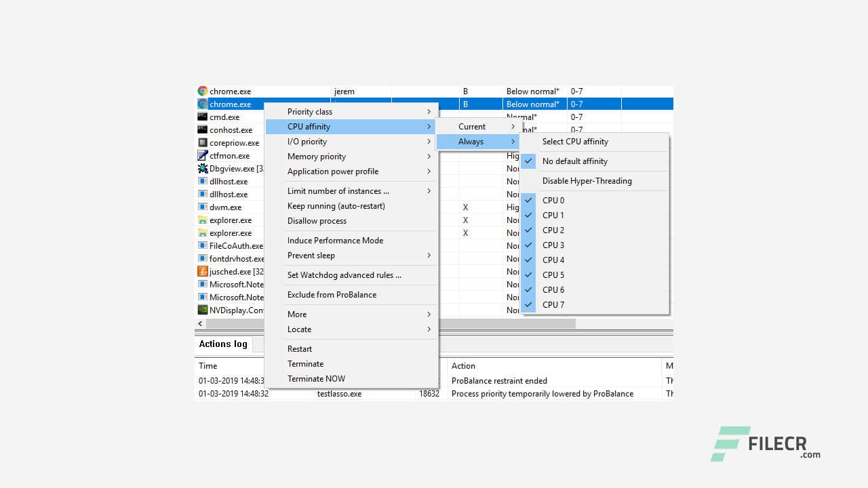Switch to the Actions log tab

[x=222, y=344]
